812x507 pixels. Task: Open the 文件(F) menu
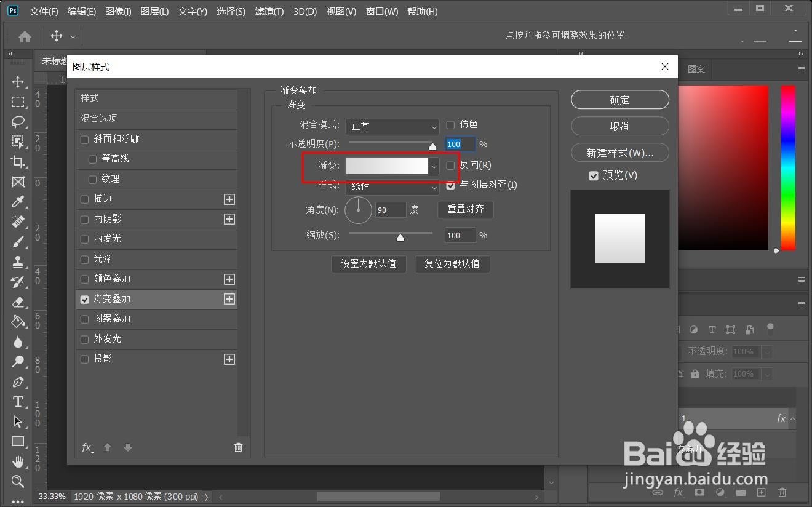pos(44,12)
